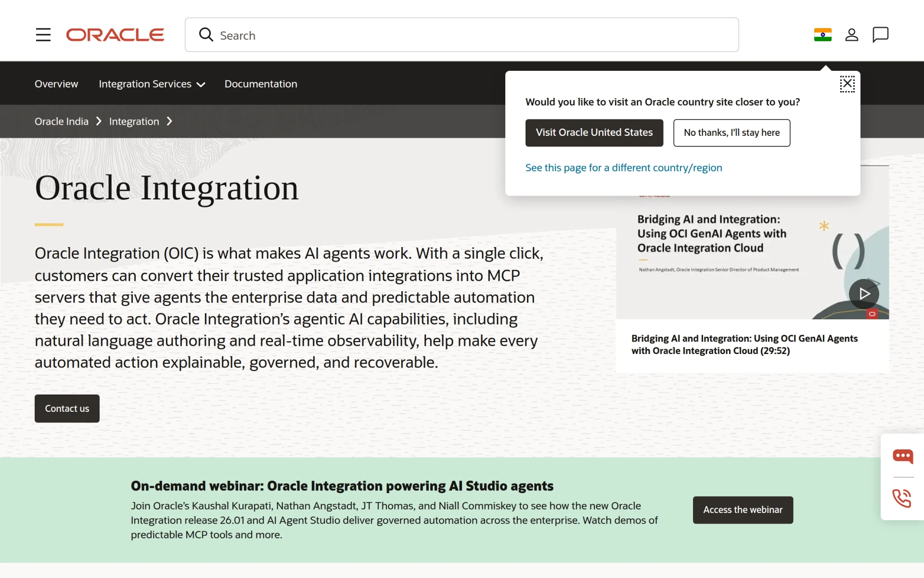Click the phone call side icon
924x578 pixels.
click(x=902, y=498)
